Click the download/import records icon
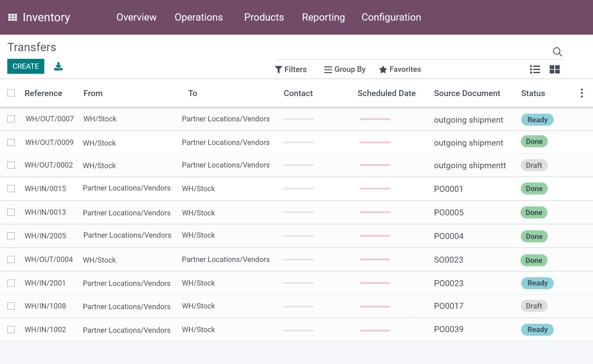The width and height of the screenshot is (593, 364). tap(58, 66)
